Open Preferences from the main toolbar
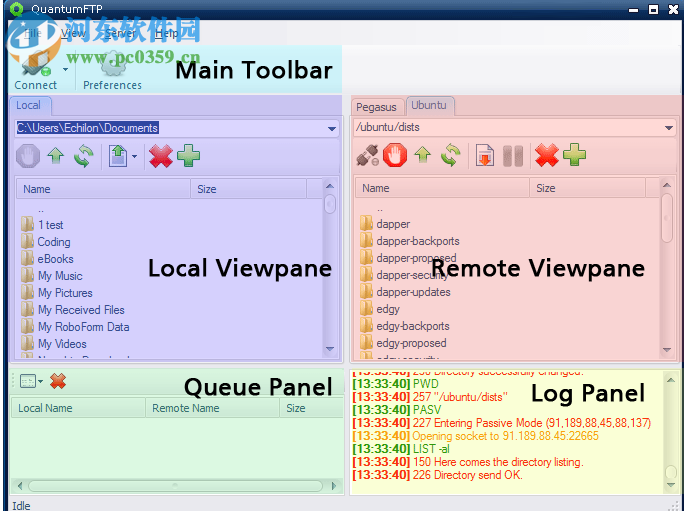 (x=113, y=70)
